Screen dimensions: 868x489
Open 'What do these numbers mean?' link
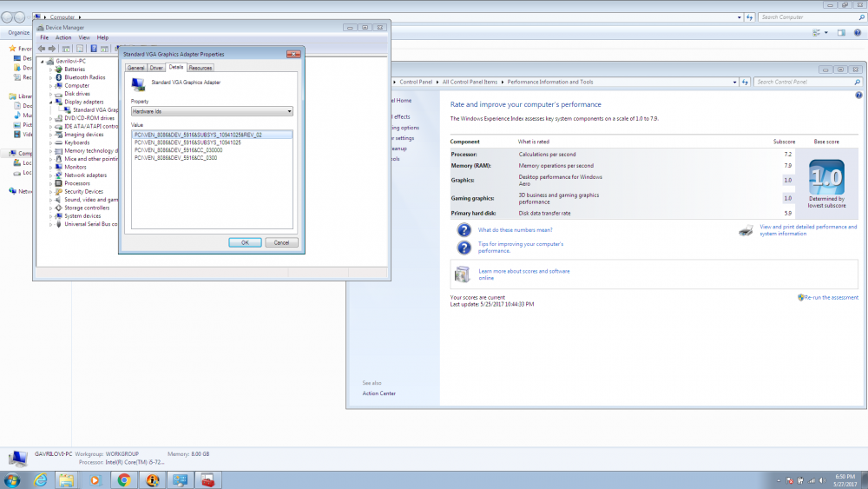click(x=515, y=230)
